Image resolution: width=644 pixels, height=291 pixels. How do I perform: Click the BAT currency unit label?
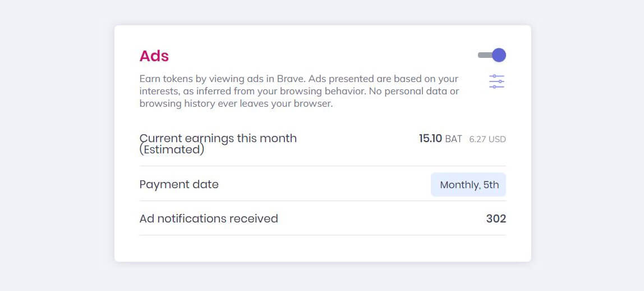[x=453, y=139]
